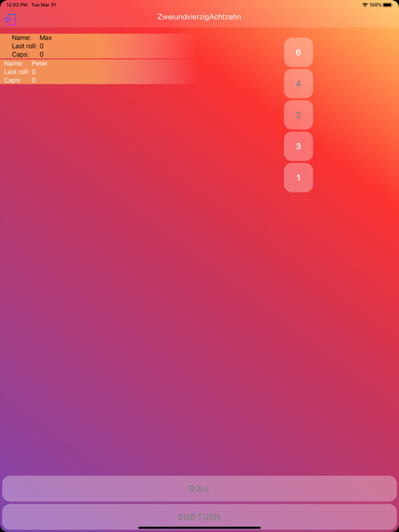Click the Wi-Fi status icon

(x=365, y=5)
